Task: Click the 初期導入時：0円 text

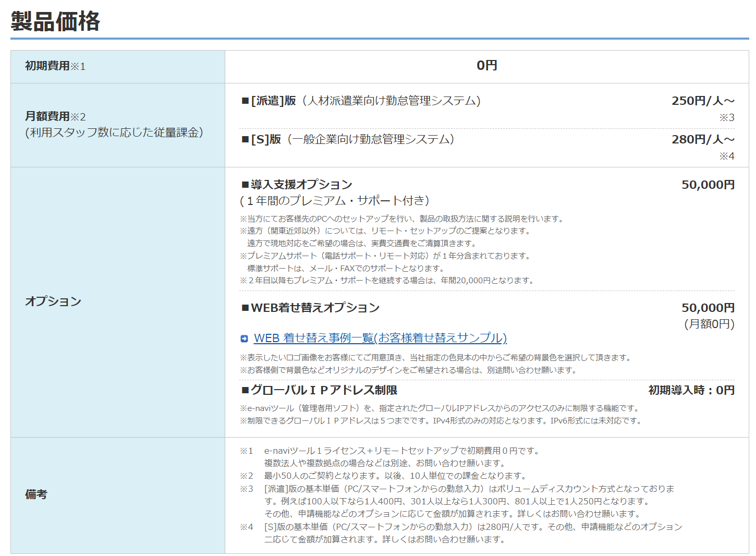Action: click(691, 390)
